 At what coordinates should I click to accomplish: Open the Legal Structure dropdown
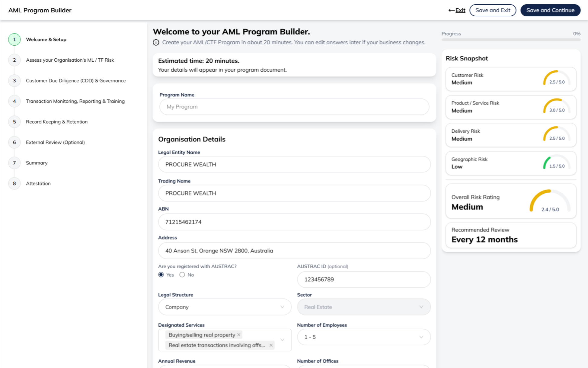click(x=225, y=307)
